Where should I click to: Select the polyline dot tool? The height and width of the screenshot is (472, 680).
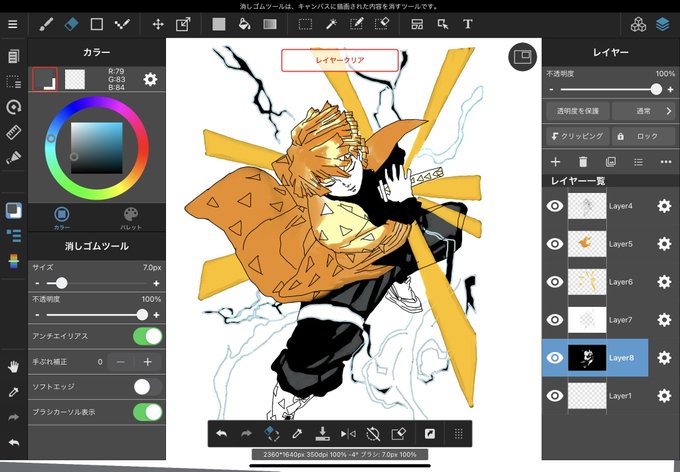coord(122,24)
